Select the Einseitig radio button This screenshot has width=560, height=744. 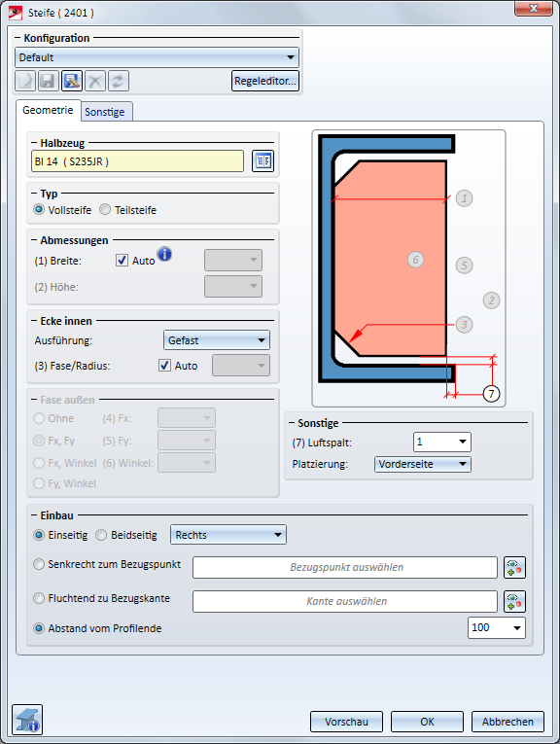coord(39,535)
